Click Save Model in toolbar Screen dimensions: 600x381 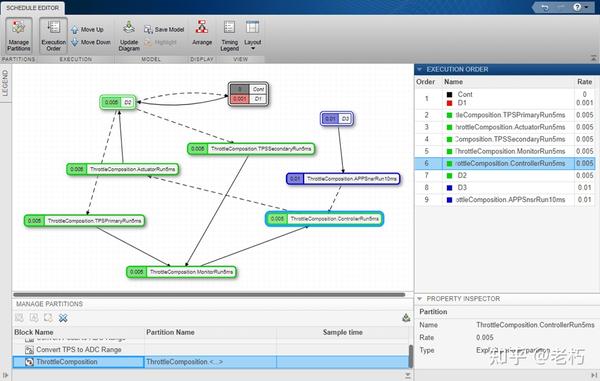(x=164, y=29)
